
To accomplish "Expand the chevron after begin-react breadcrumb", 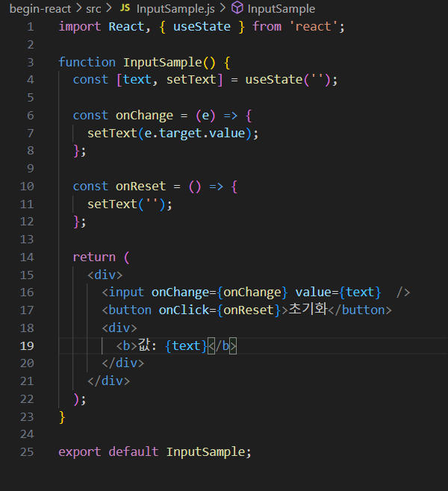I will point(78,8).
